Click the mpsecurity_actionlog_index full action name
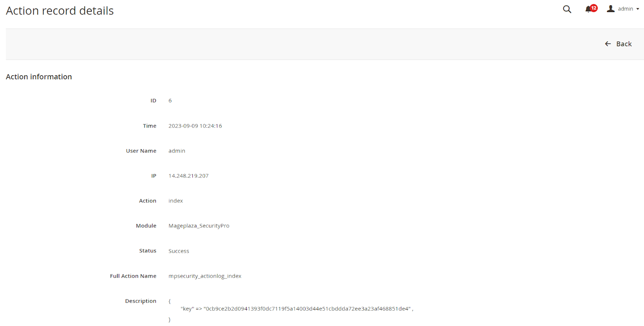Image resolution: width=644 pixels, height=326 pixels. pyautogui.click(x=204, y=276)
